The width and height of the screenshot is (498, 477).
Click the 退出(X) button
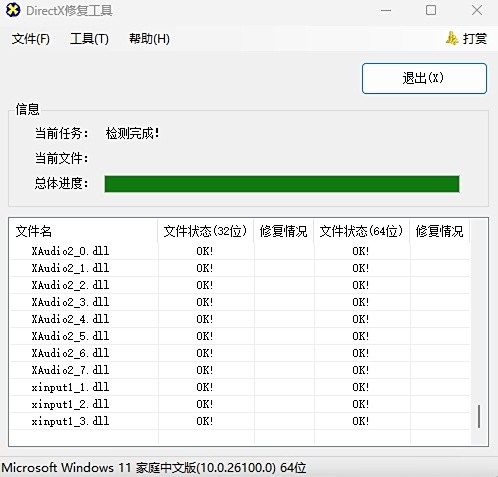click(424, 78)
